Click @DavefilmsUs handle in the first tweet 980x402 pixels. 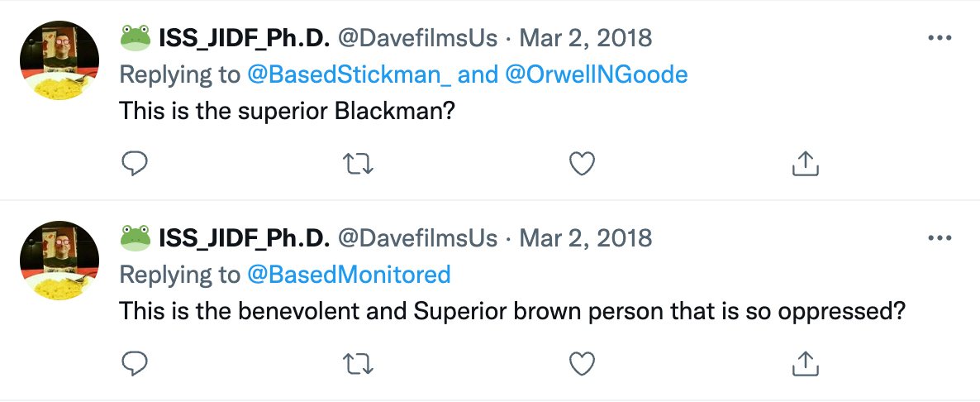point(417,38)
